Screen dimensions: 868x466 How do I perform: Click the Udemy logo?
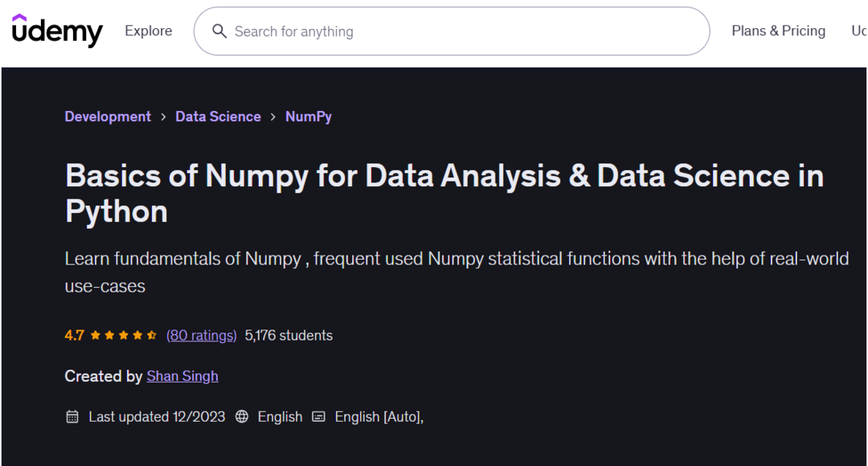pyautogui.click(x=57, y=31)
